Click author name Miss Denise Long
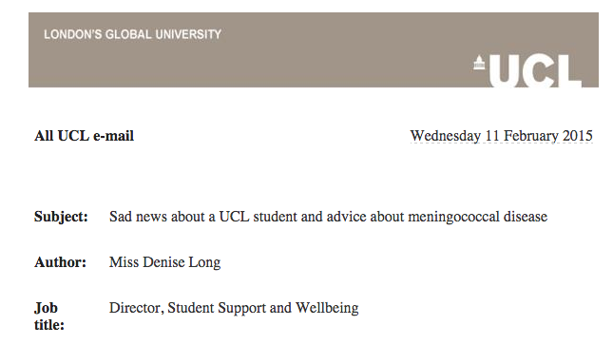The height and width of the screenshot is (364, 613). tap(165, 262)
